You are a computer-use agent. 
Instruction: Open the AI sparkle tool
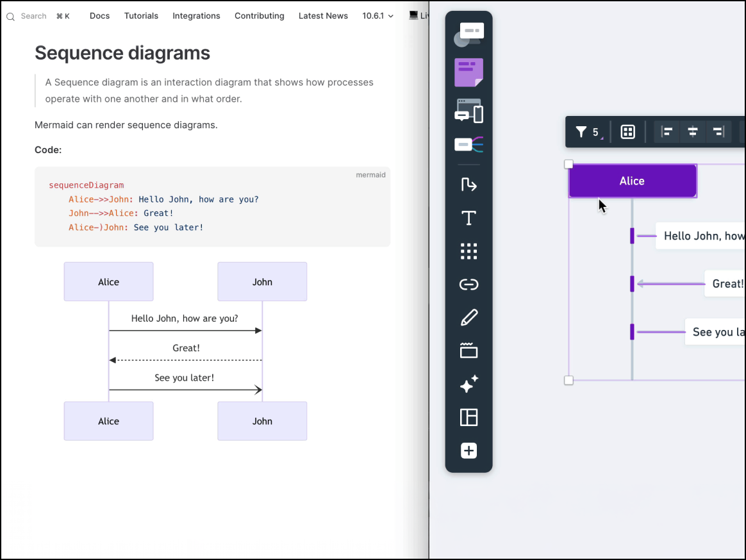tap(468, 384)
